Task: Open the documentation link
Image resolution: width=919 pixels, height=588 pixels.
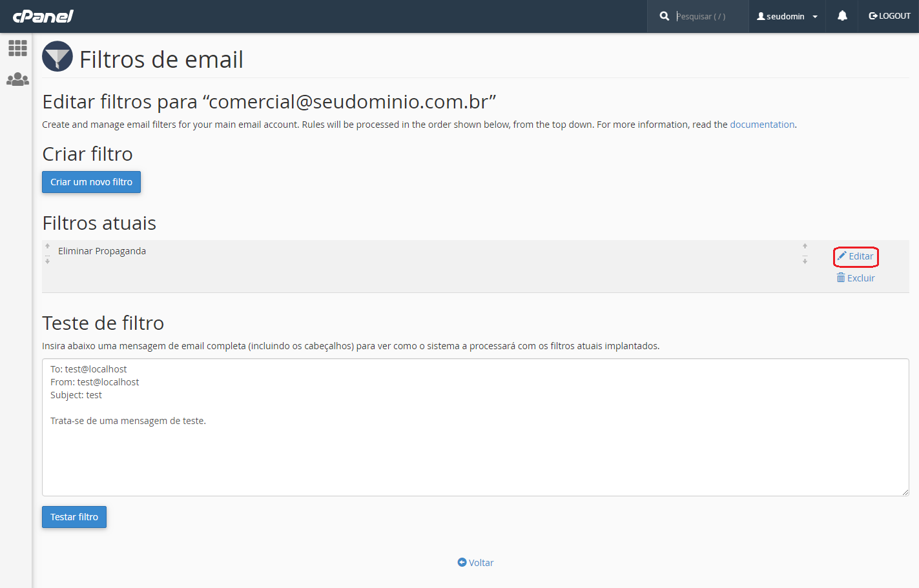Action: 762,125
